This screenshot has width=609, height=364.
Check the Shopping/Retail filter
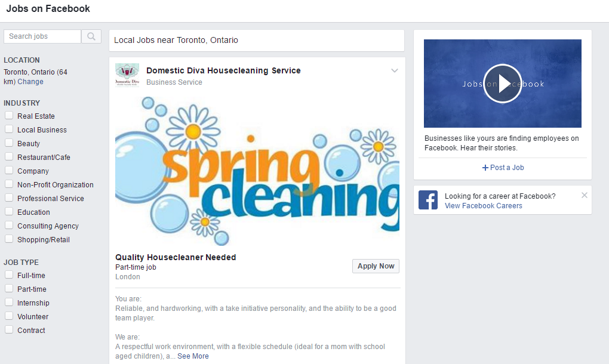click(9, 239)
